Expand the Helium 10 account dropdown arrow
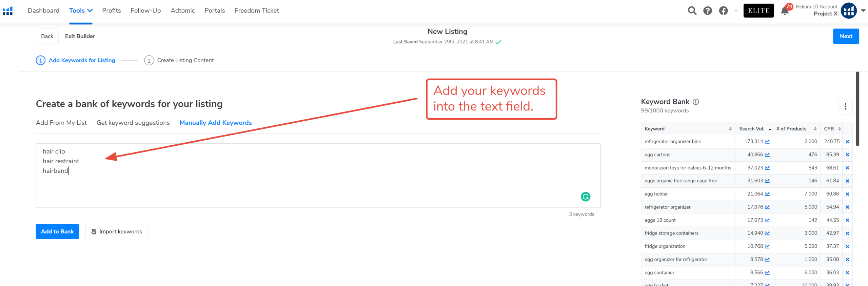 (x=863, y=11)
